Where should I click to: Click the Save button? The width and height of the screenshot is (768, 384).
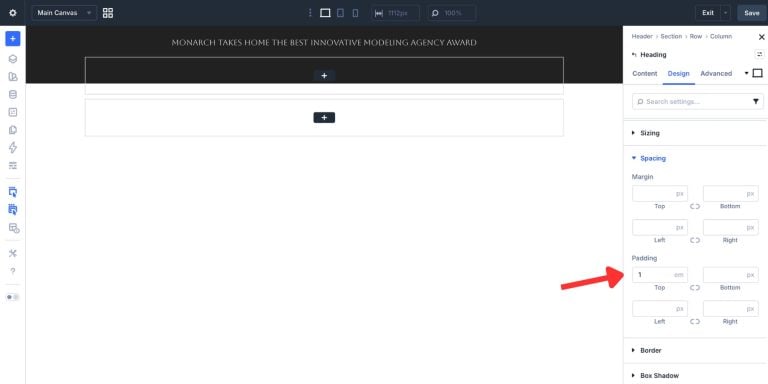pyautogui.click(x=751, y=13)
